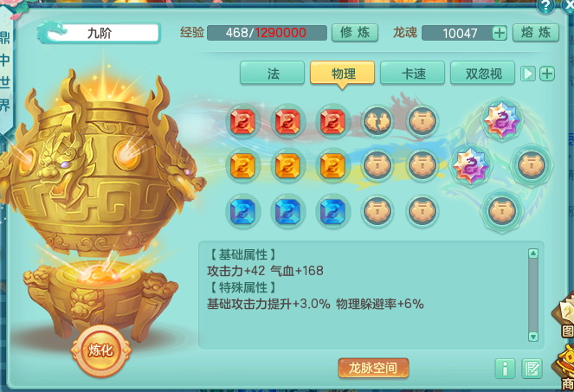
Task: Click the first red dragon gem slot
Action: click(242, 121)
